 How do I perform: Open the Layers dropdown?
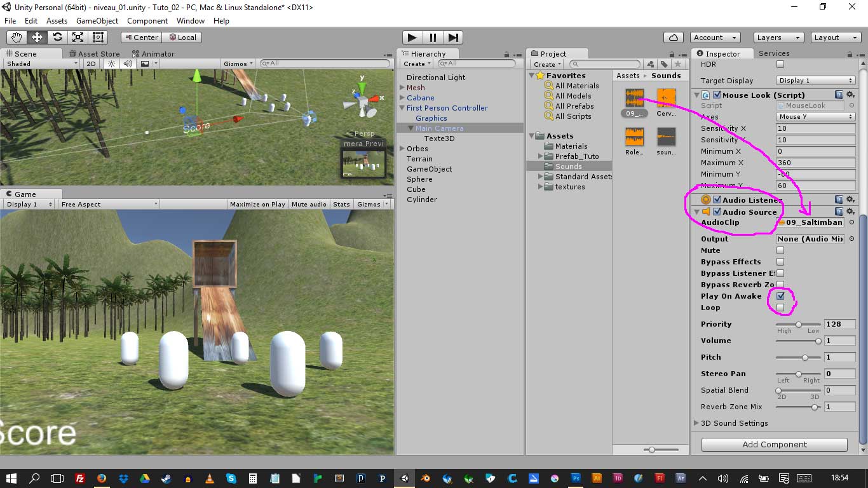(x=778, y=37)
